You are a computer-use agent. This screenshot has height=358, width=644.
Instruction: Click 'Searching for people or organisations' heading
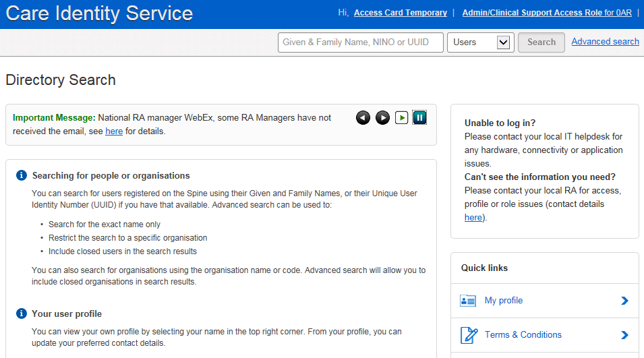point(111,176)
